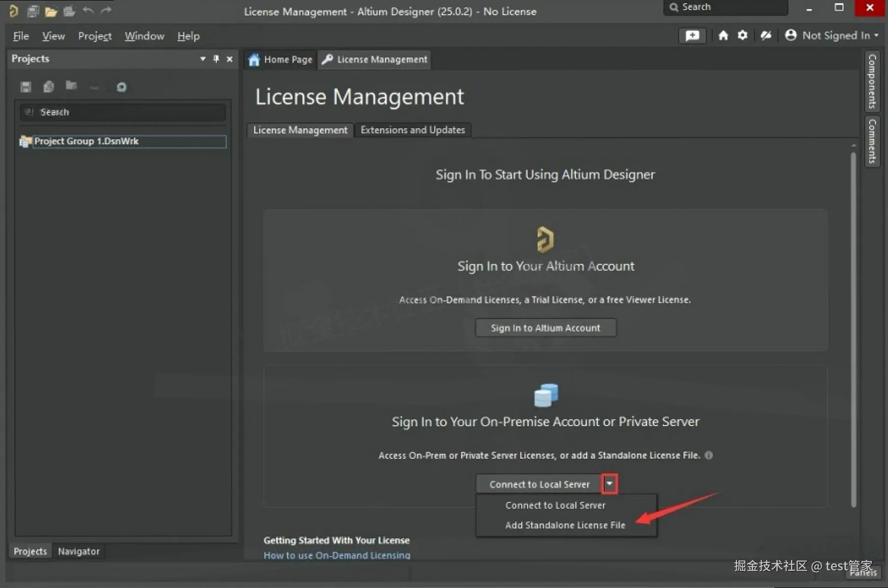
Task: Click the Altium logo in the title bar
Action: pyautogui.click(x=13, y=10)
